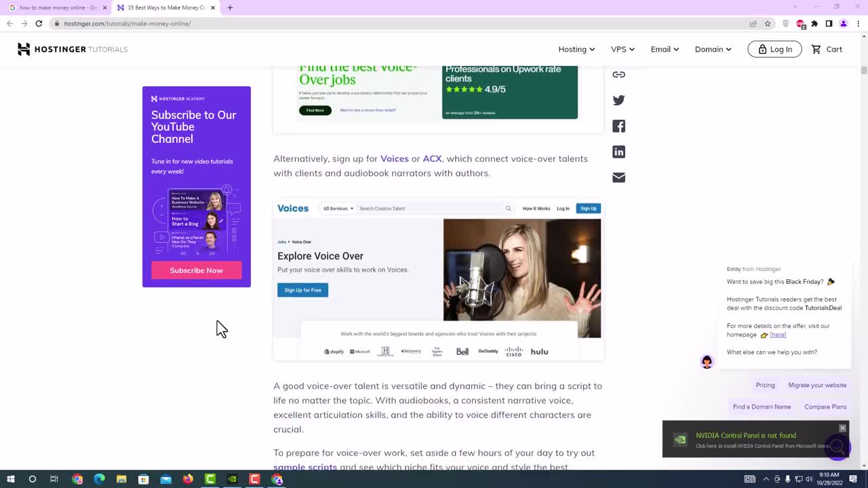
Task: Click the browser address bar URL
Action: [127, 23]
